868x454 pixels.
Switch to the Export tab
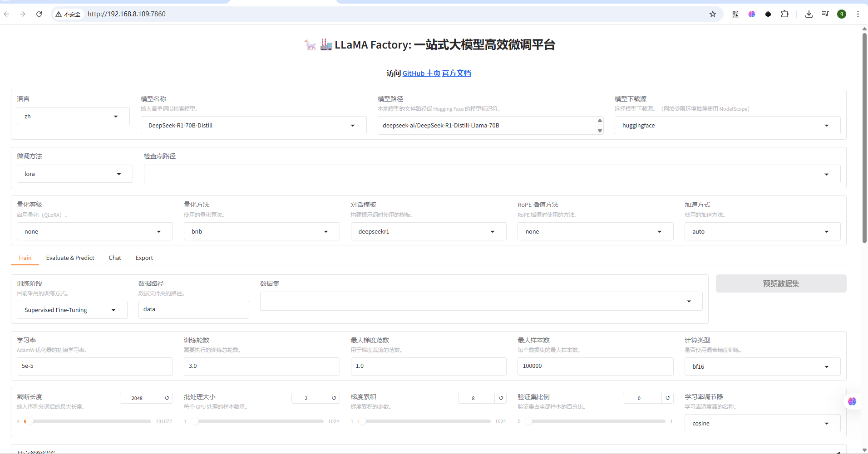tap(144, 258)
